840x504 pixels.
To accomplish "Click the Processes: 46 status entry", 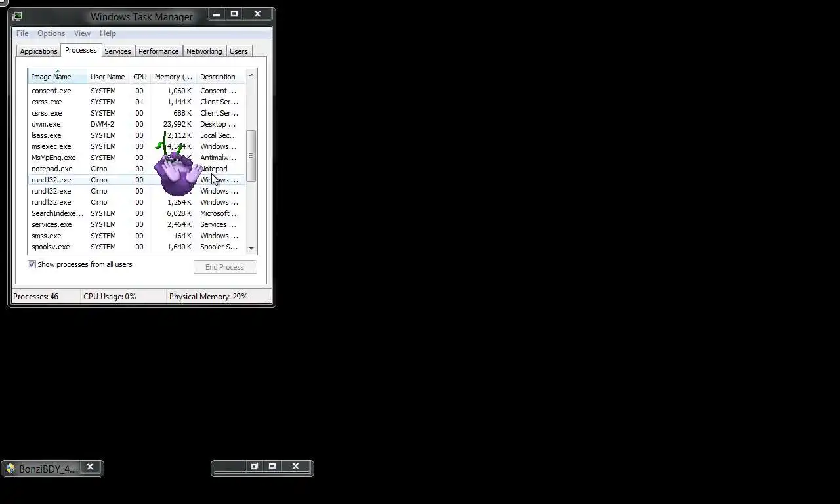I will (35, 297).
